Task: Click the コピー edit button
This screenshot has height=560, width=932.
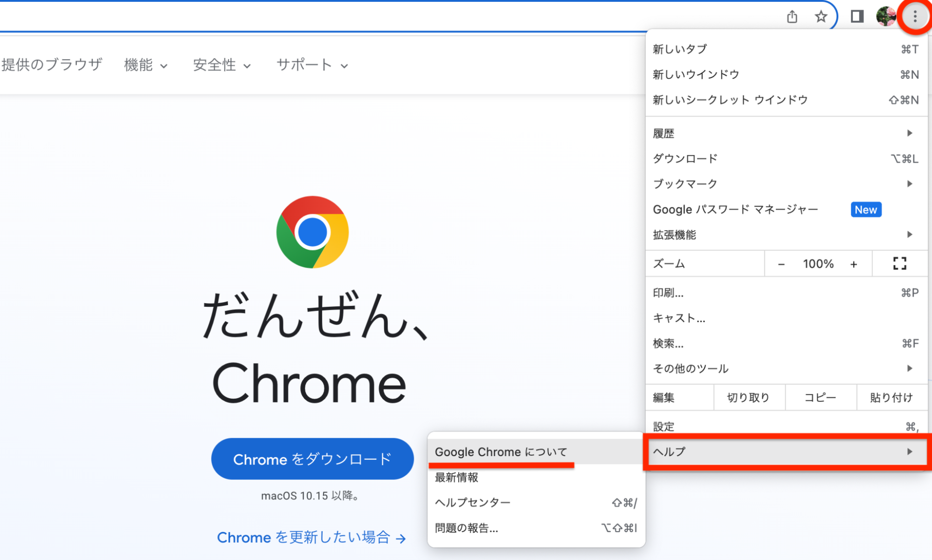Action: click(x=820, y=397)
